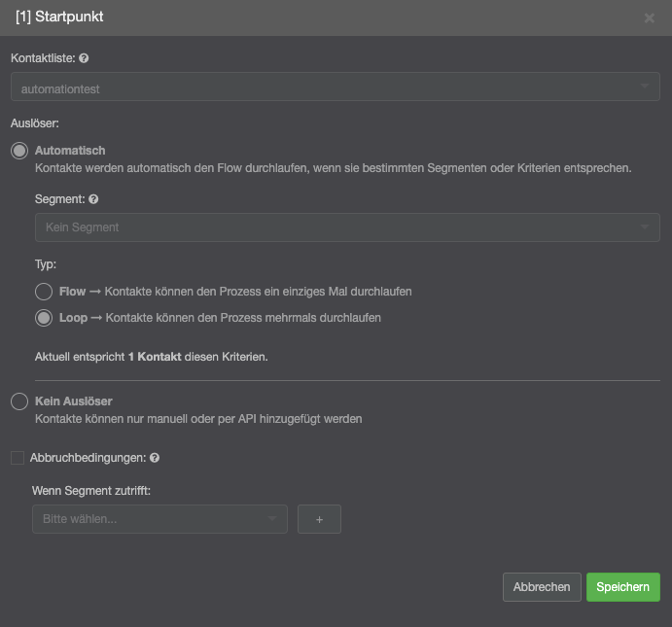Click the Typ label above Flow option
Image resolution: width=672 pixels, height=627 pixels.
click(45, 263)
